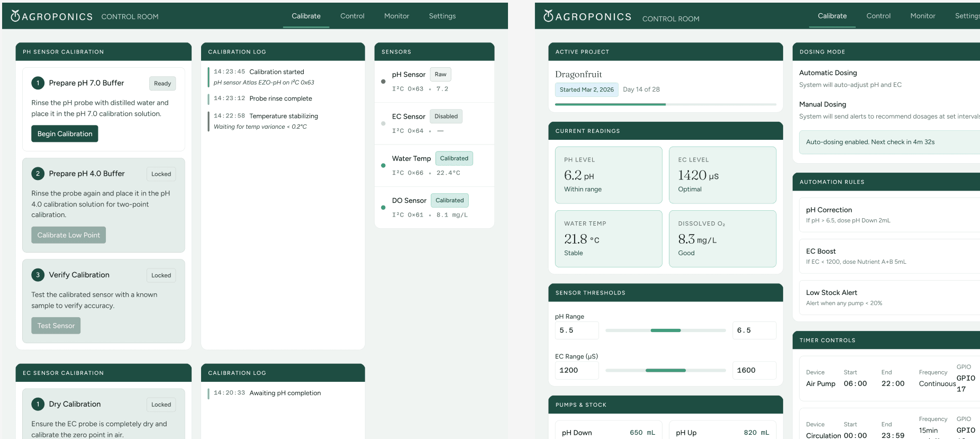Click Begin Calibration button
980x439 pixels.
[65, 133]
